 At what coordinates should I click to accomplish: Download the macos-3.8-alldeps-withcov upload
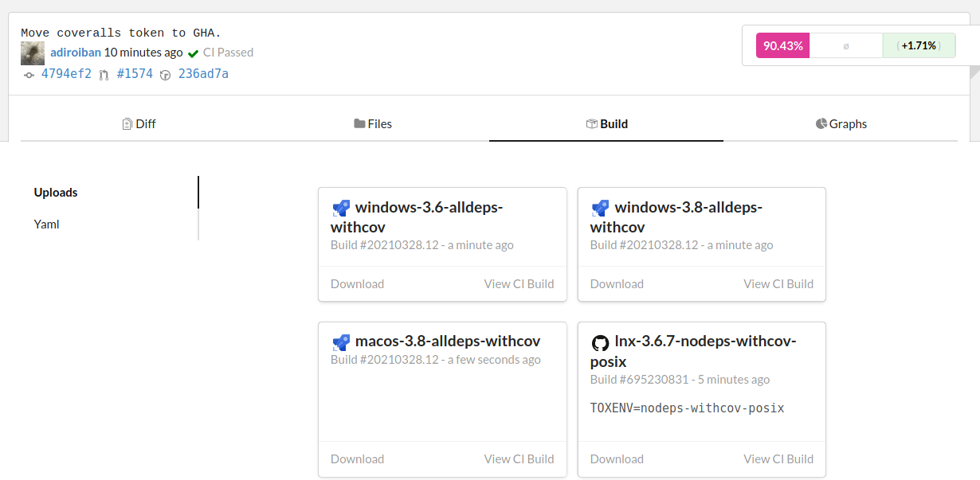pyautogui.click(x=357, y=459)
